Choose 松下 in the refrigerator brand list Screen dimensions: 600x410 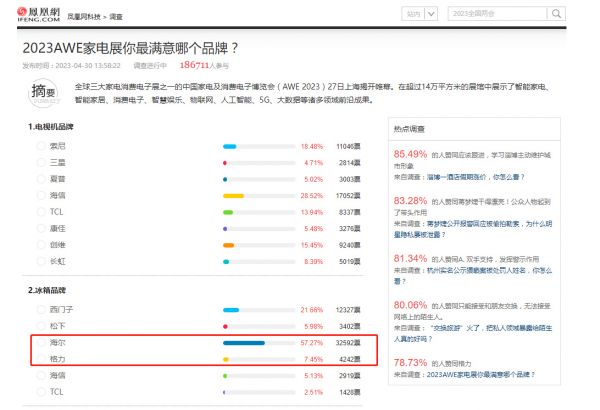[41, 326]
